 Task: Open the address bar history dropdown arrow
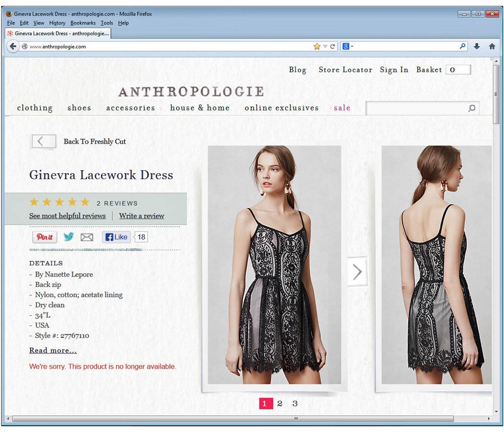[x=325, y=47]
